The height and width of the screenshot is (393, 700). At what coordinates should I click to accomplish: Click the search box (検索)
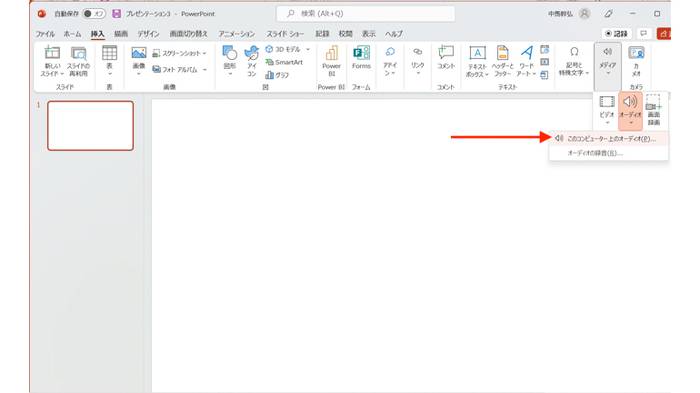click(x=366, y=14)
